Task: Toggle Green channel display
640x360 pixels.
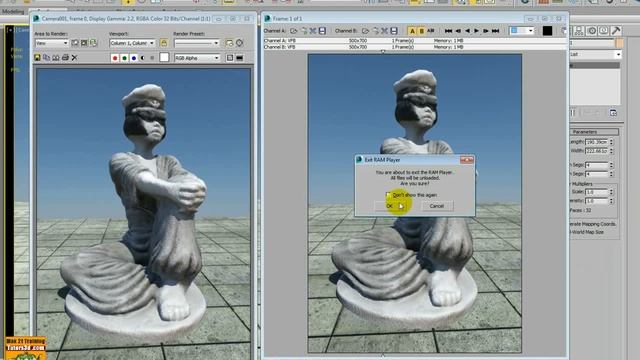Action: [124, 58]
